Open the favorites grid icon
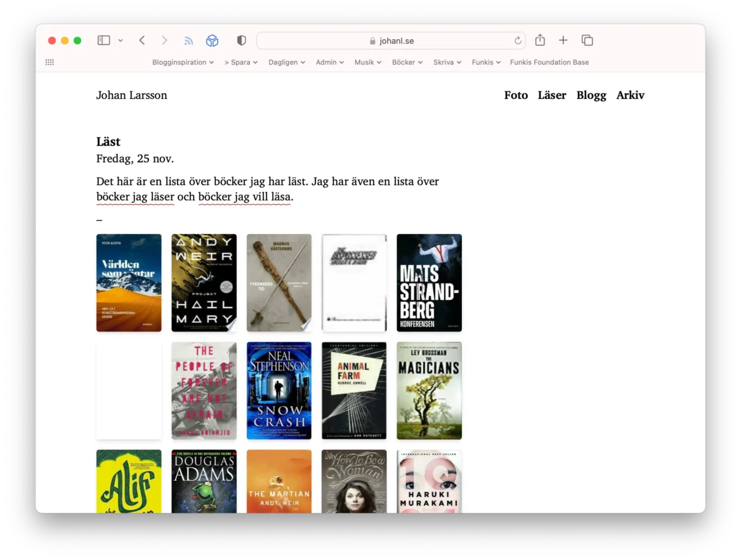The height and width of the screenshot is (560, 741). coord(49,62)
